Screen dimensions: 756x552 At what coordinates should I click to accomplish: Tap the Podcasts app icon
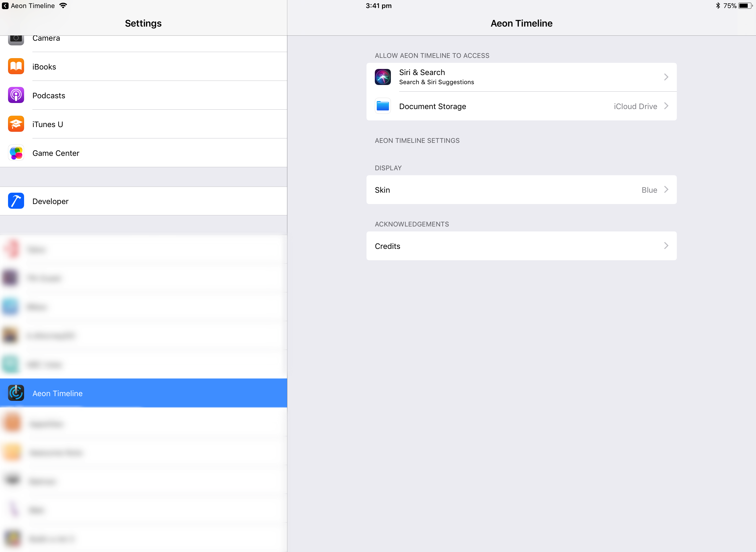coord(16,95)
